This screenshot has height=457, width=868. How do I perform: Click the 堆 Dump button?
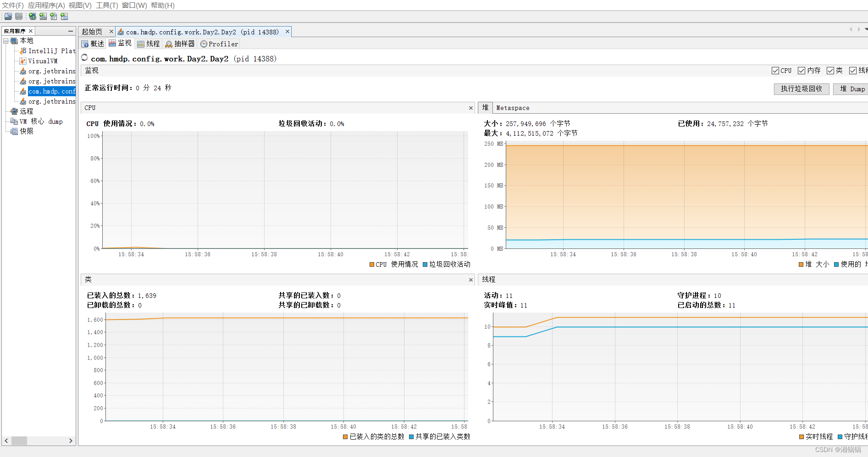point(851,89)
